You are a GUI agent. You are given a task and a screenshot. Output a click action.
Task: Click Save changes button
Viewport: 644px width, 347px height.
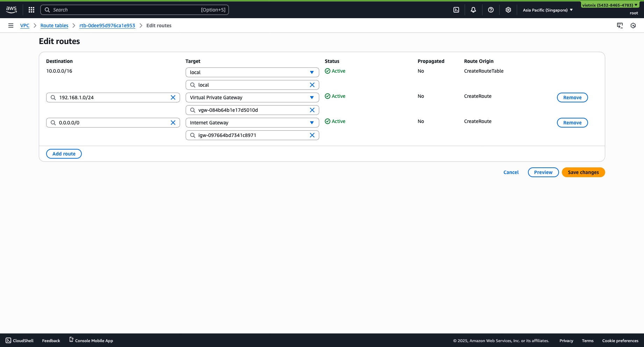pyautogui.click(x=583, y=172)
